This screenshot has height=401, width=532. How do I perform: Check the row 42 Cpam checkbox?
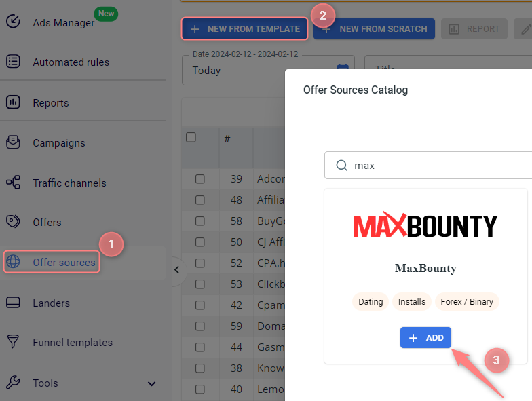pyautogui.click(x=199, y=305)
